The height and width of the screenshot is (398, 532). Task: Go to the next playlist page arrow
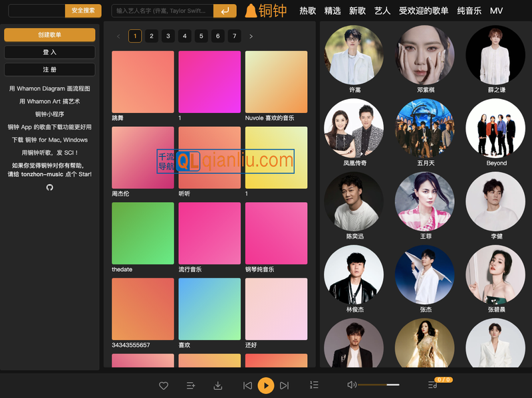251,36
